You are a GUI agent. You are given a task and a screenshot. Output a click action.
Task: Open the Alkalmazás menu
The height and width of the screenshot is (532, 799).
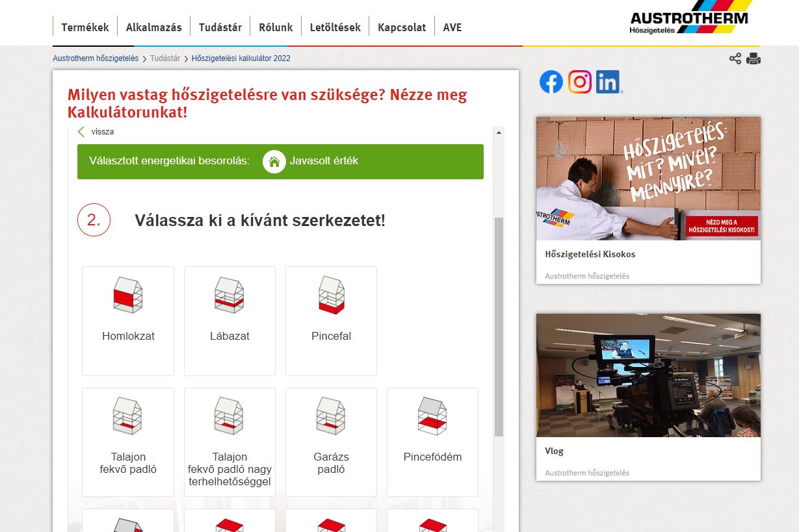coord(153,27)
